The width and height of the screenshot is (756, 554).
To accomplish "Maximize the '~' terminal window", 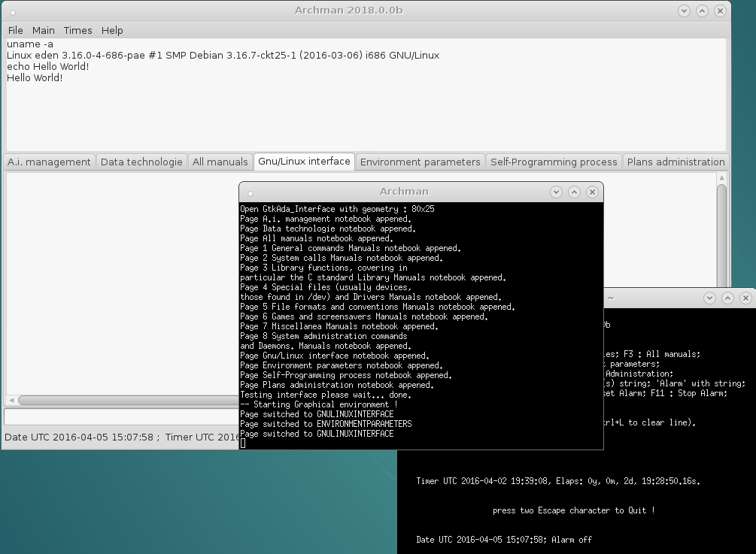I will point(727,298).
